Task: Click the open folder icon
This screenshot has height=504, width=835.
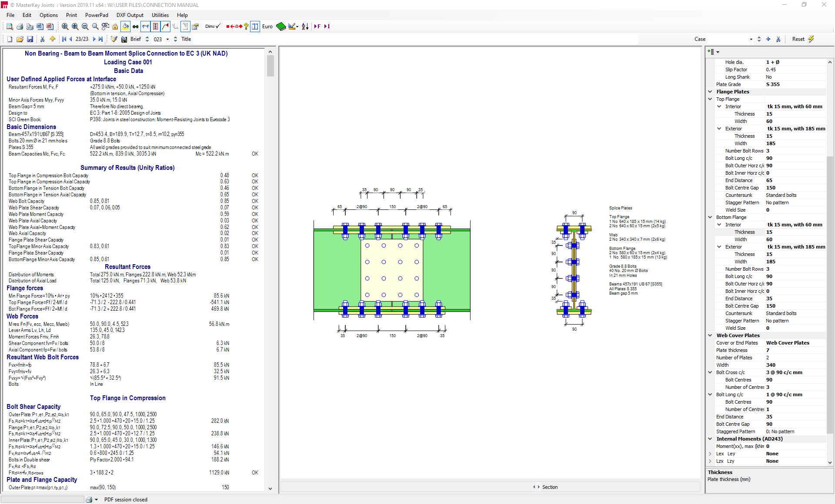Action: coord(20,39)
